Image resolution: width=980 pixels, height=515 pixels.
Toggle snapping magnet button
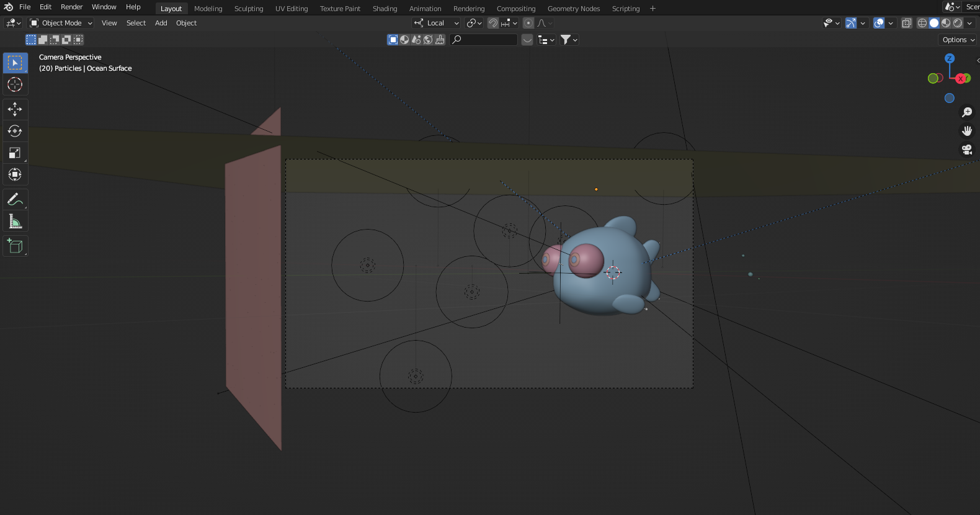(x=493, y=23)
